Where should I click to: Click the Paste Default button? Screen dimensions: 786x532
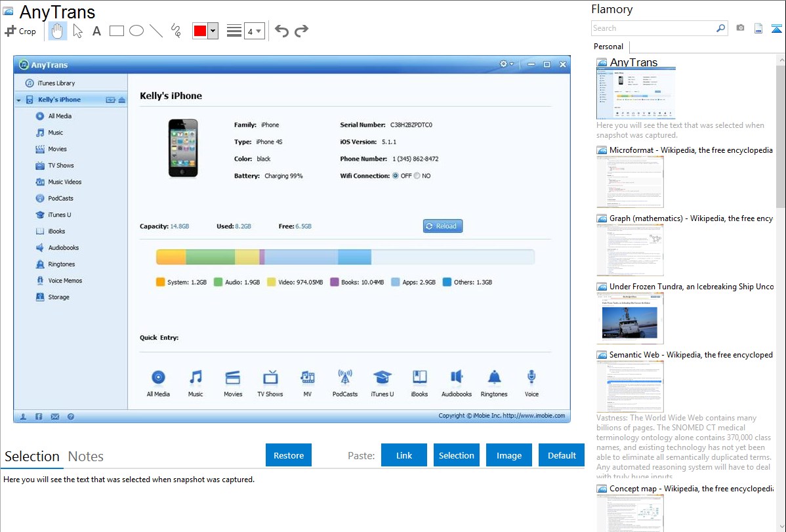(x=562, y=455)
